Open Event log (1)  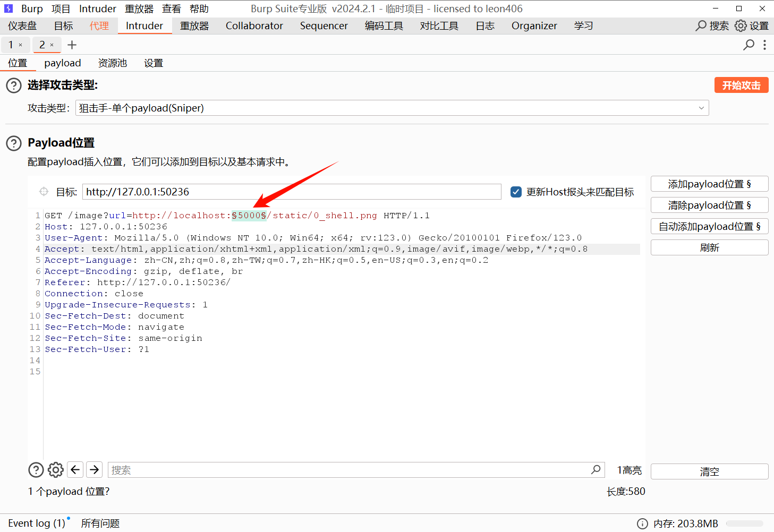click(37, 524)
